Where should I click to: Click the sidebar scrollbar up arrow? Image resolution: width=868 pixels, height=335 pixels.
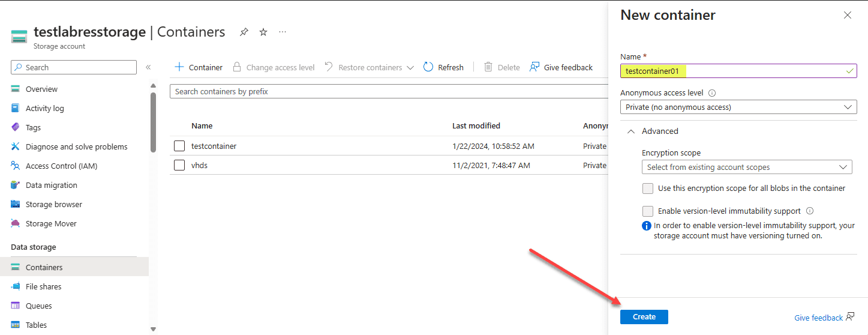pos(153,85)
